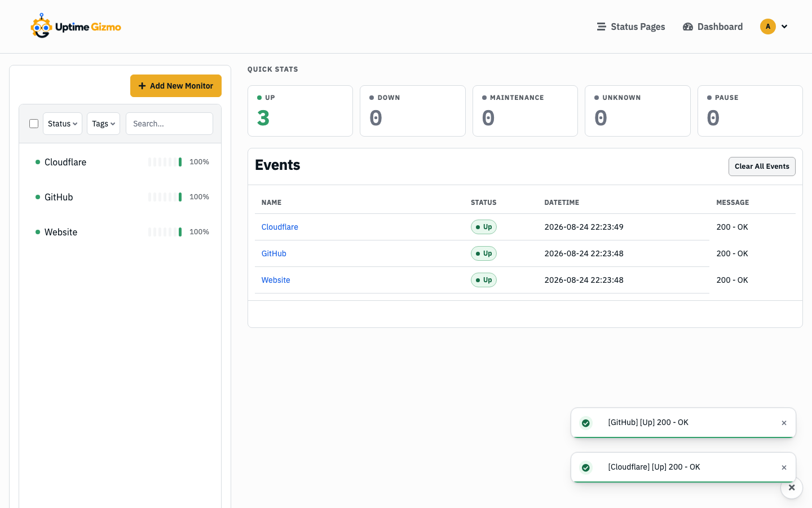The image size is (812, 508).
Task: Open the Status Pages menu item
Action: (631, 27)
